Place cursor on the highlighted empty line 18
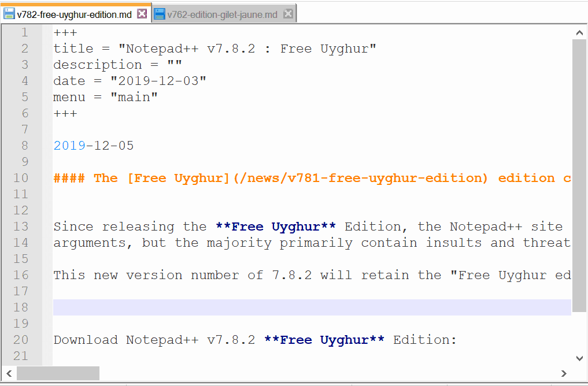 tap(289, 307)
